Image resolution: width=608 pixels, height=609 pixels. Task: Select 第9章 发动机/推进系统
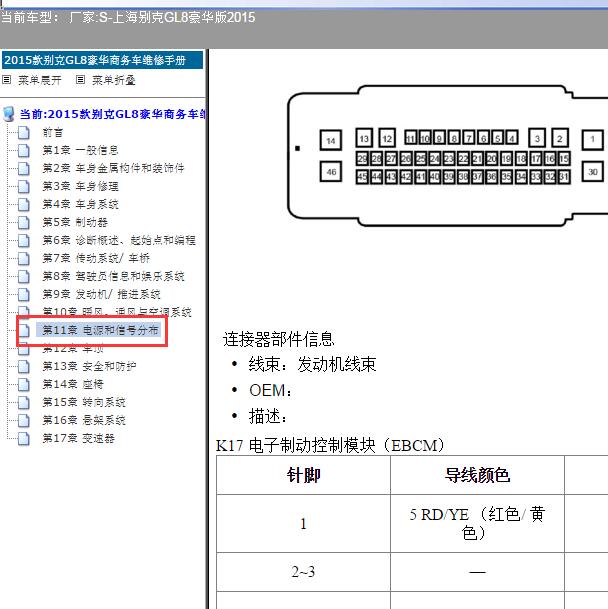pos(101,294)
